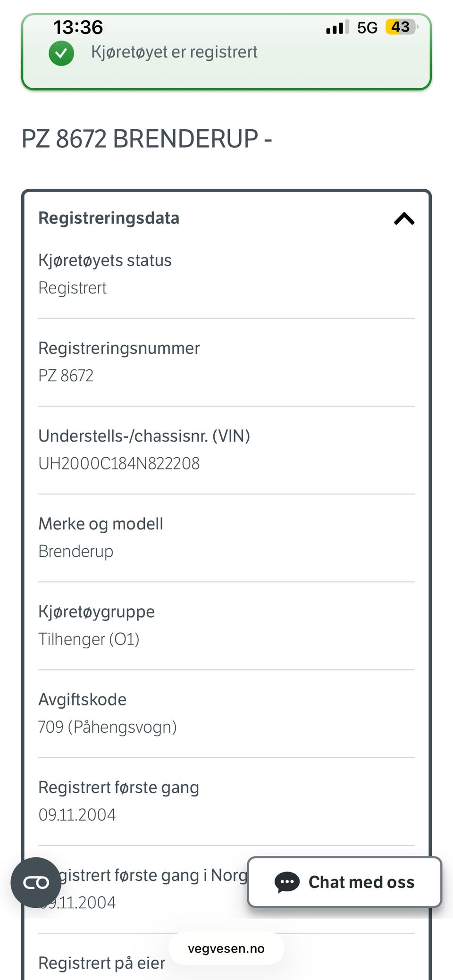Tap the 13:36 clock in status bar
Viewport: 453px width, 980px height.
point(78,27)
